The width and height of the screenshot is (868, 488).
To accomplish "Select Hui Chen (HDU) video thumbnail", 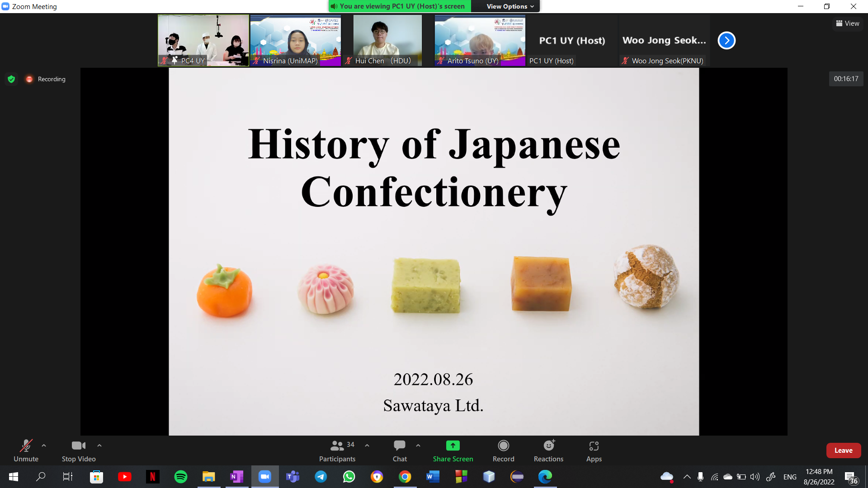I will click(387, 41).
